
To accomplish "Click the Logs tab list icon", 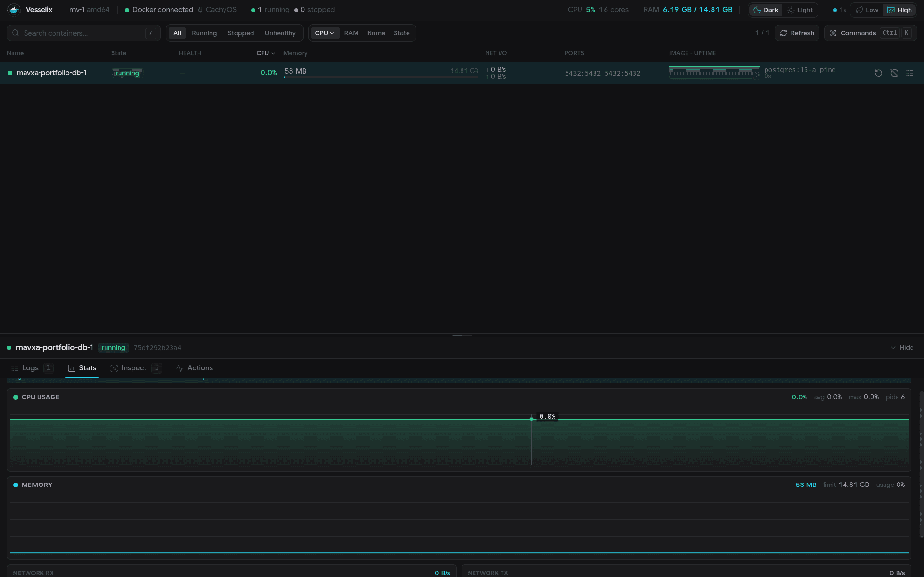I will (15, 368).
